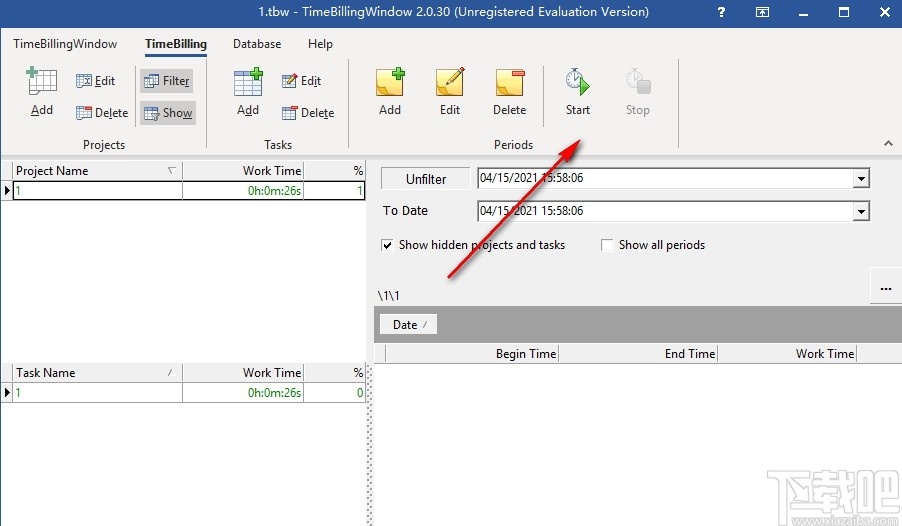This screenshot has width=902, height=526.
Task: Sort projects by Work Time header
Action: [243, 171]
